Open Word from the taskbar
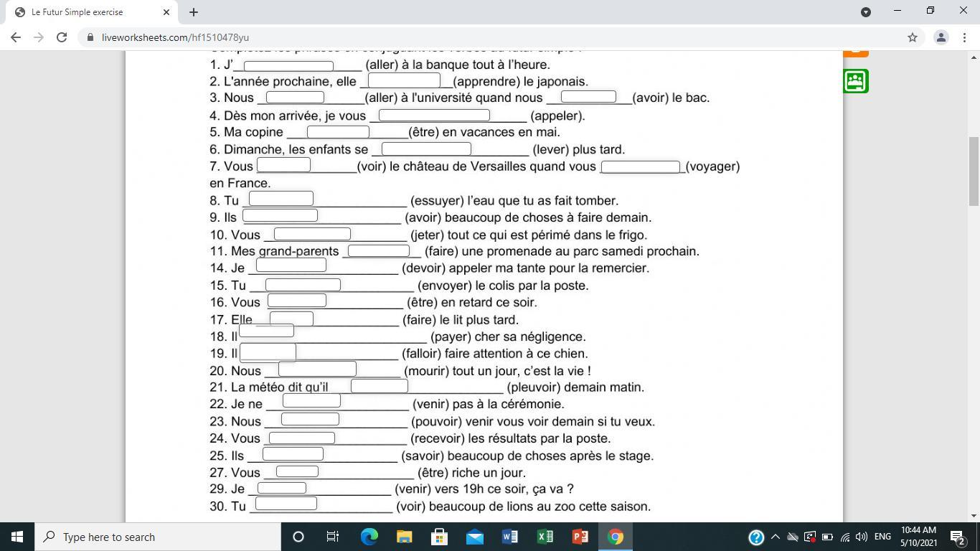 coord(509,537)
